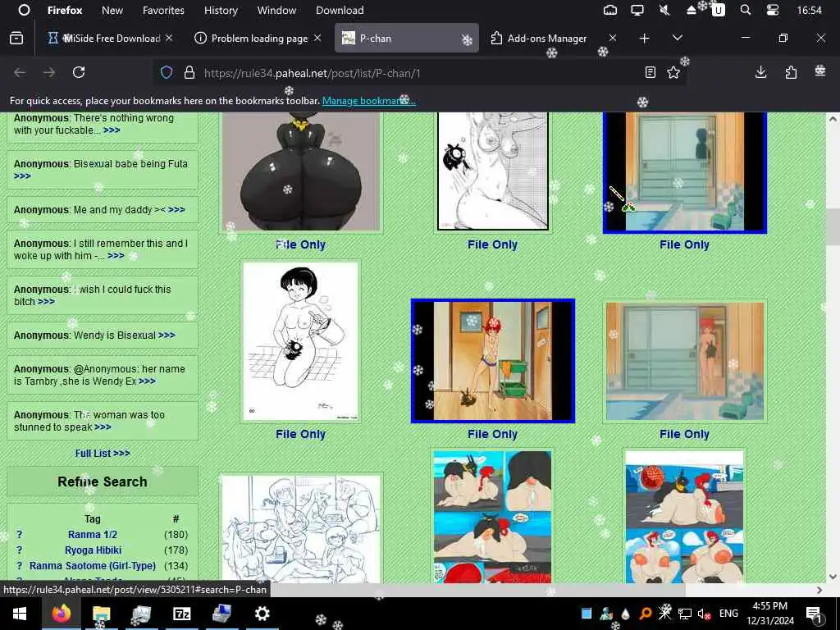Open the Windows Start menu

(x=20, y=614)
